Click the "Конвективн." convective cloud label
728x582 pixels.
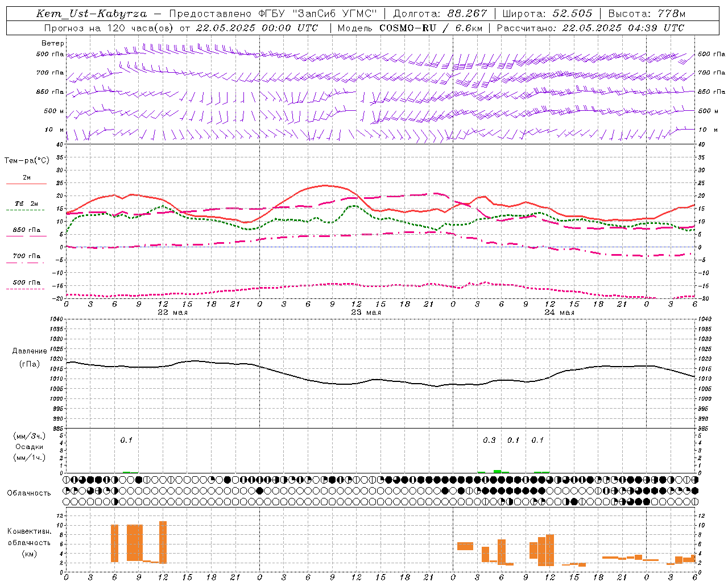pos(30,531)
